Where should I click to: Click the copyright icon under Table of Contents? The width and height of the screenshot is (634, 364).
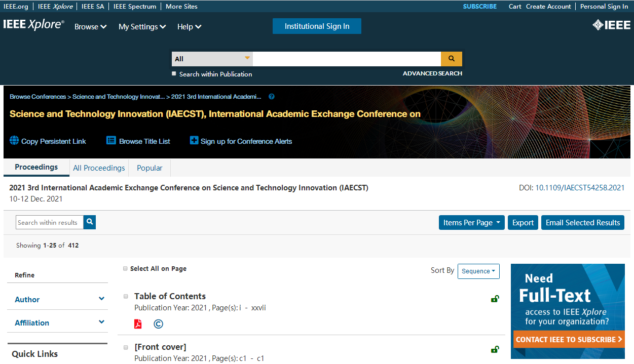click(x=158, y=324)
